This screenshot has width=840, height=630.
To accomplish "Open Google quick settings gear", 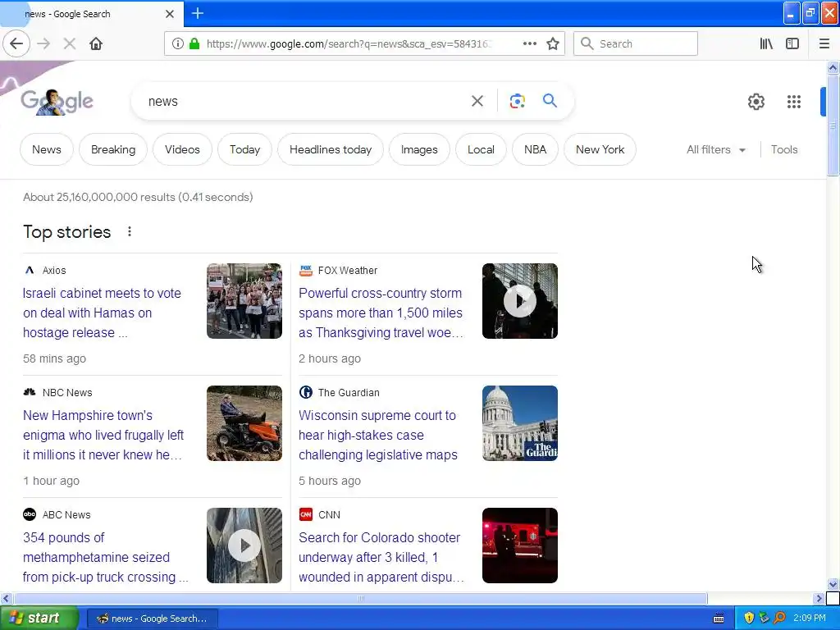I will pos(756,101).
